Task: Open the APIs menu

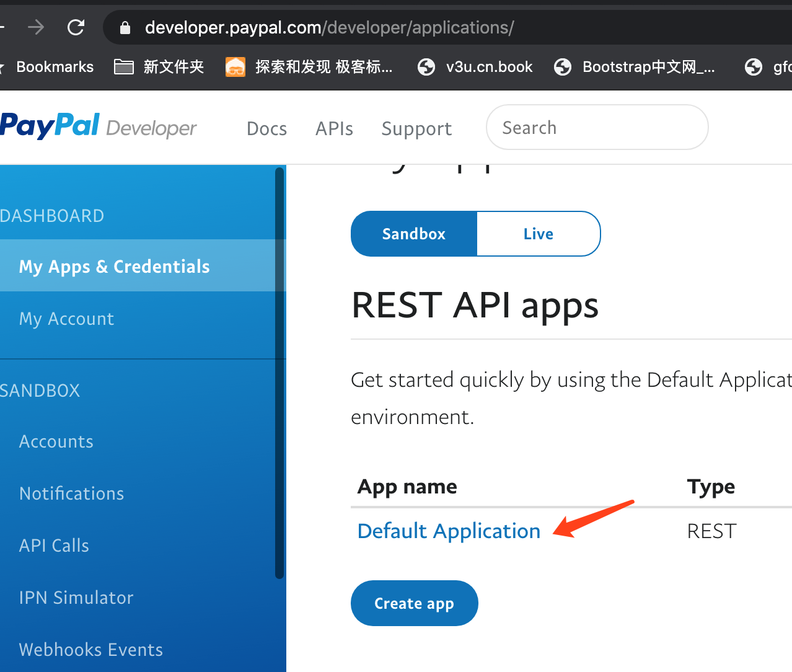Action: (x=334, y=128)
